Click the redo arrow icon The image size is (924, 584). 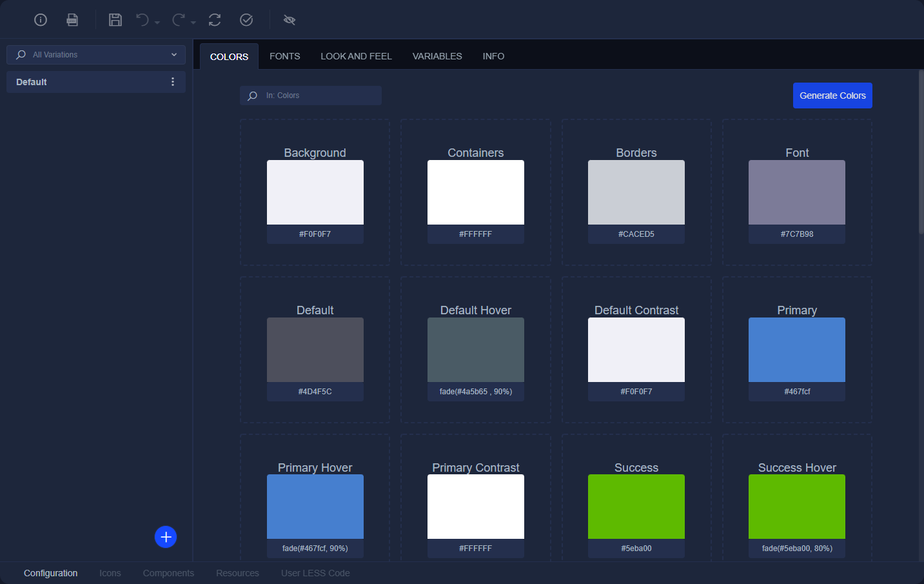[179, 20]
